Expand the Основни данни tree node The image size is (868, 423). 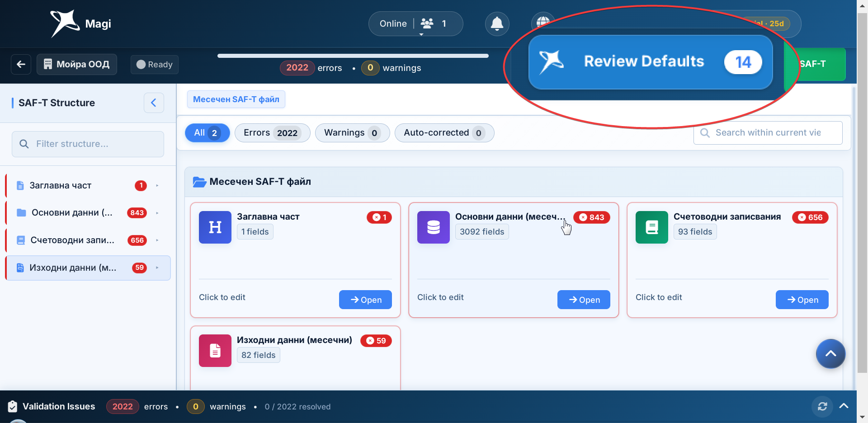(x=157, y=213)
